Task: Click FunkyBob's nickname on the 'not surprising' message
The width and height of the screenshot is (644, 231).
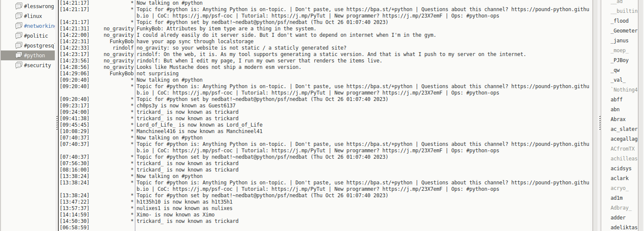Action: point(122,74)
